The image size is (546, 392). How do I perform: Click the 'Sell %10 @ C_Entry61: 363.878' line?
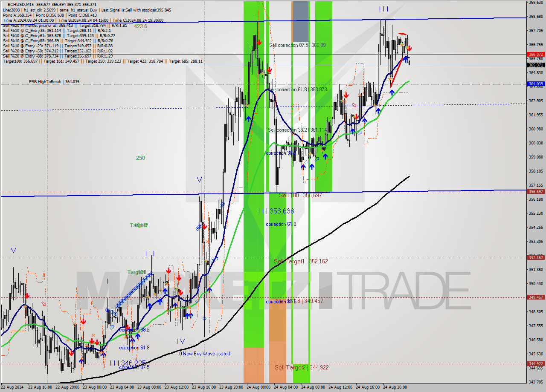point(58,35)
